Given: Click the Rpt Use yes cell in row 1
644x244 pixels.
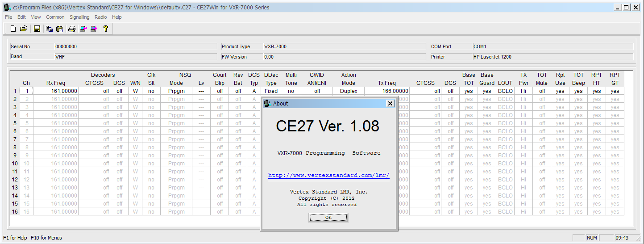Looking at the screenshot, I should (x=560, y=91).
